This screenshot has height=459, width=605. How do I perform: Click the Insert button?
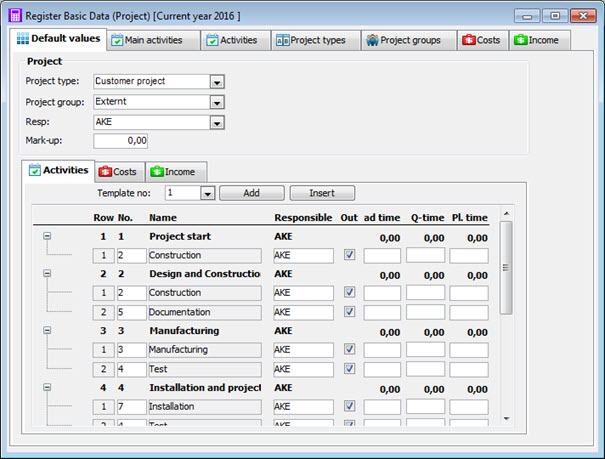click(x=322, y=193)
